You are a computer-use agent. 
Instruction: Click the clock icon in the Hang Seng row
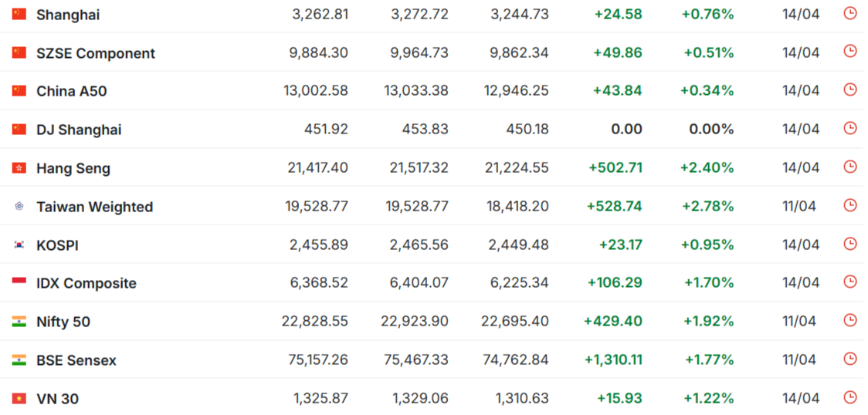849,167
